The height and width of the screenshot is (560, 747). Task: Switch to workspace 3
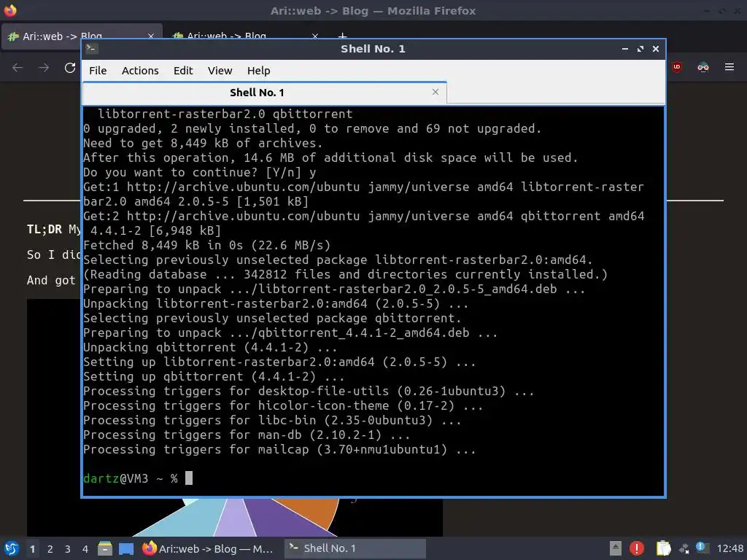[x=68, y=549]
